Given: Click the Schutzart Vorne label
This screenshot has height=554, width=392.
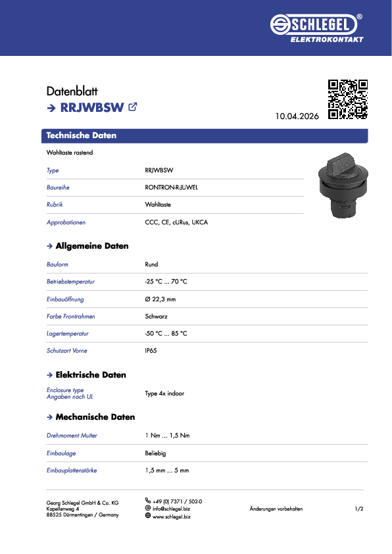Looking at the screenshot, I should (66, 351).
